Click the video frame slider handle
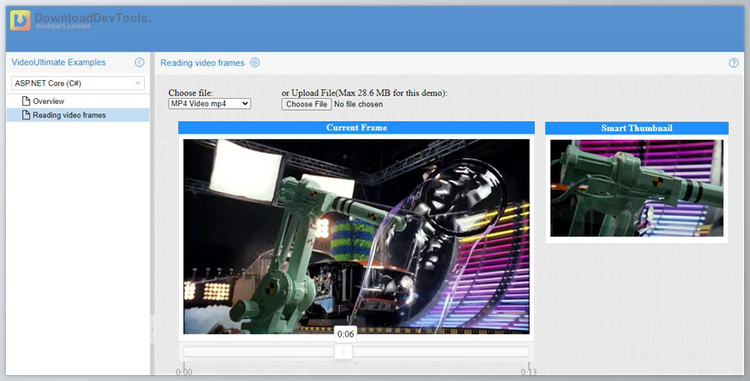The image size is (750, 381). (343, 352)
